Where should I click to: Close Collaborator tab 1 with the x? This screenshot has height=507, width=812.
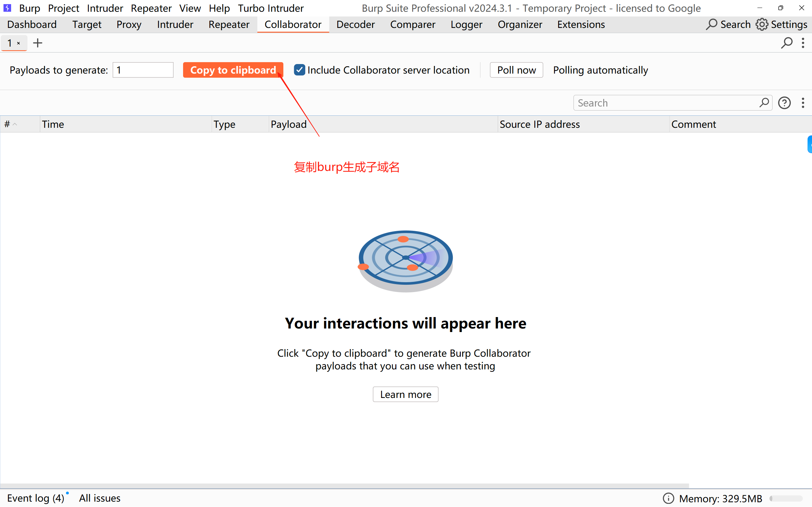pyautogui.click(x=19, y=43)
